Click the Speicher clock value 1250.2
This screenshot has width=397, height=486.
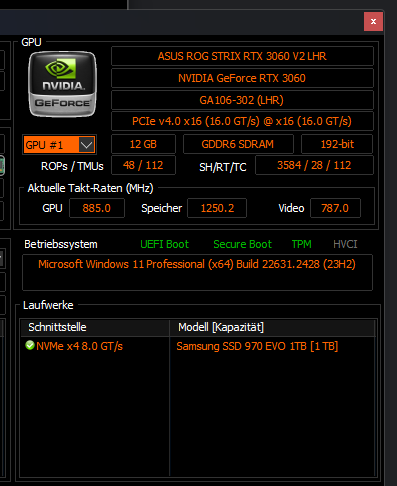coord(217,208)
